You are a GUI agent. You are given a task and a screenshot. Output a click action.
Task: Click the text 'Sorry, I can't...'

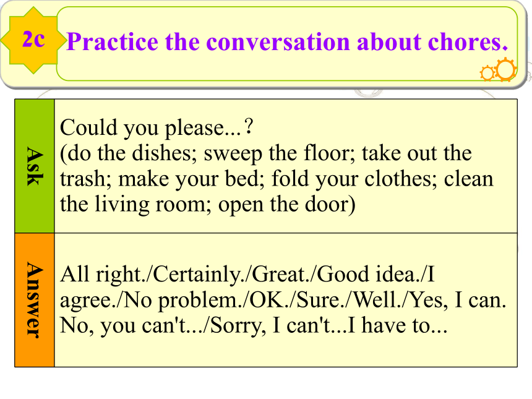[x=278, y=326]
